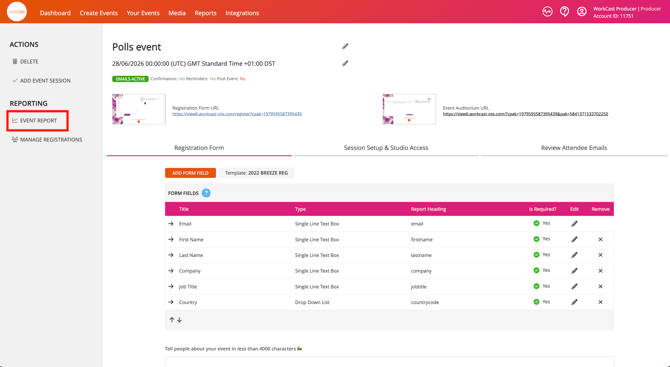Click the 'firstname' report heading cell
Screen dimensions: 670x367
point(422,239)
